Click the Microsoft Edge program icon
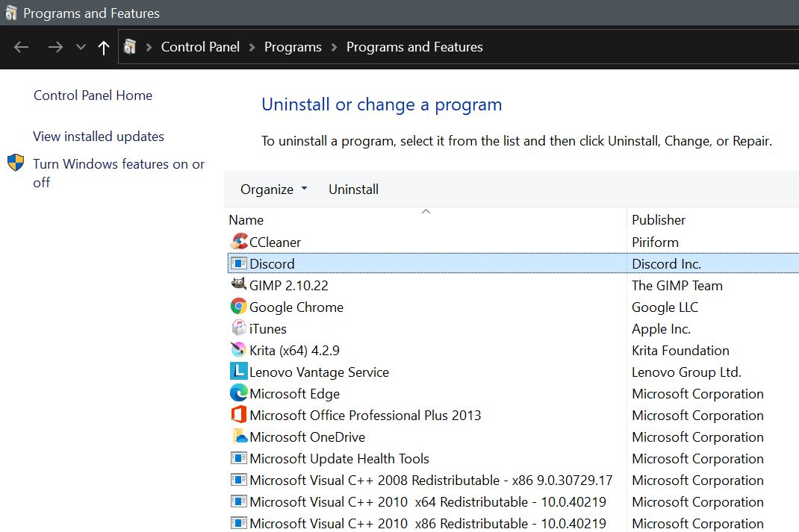Viewport: 799px width, 532px height. (239, 393)
